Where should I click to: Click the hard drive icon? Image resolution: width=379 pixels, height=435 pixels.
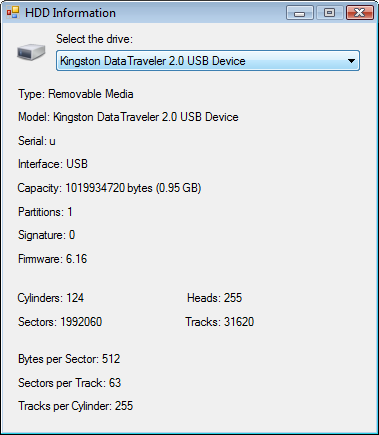tap(31, 52)
